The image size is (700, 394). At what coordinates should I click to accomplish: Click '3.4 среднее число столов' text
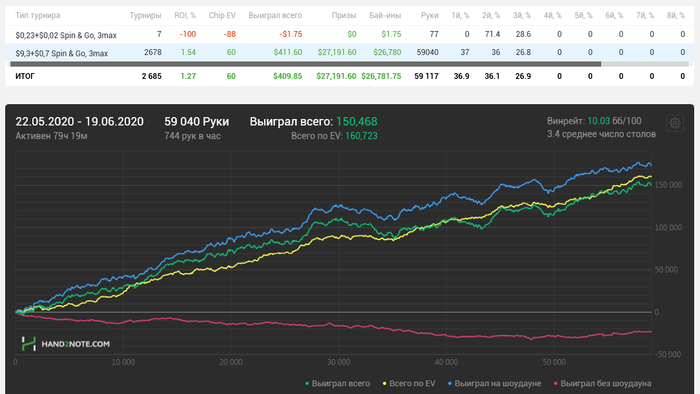pos(601,134)
